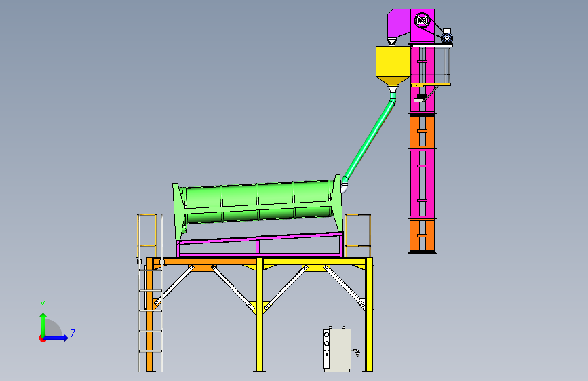The height and width of the screenshot is (381, 588).
Task: Select the orange left support column
Action: click(149, 315)
